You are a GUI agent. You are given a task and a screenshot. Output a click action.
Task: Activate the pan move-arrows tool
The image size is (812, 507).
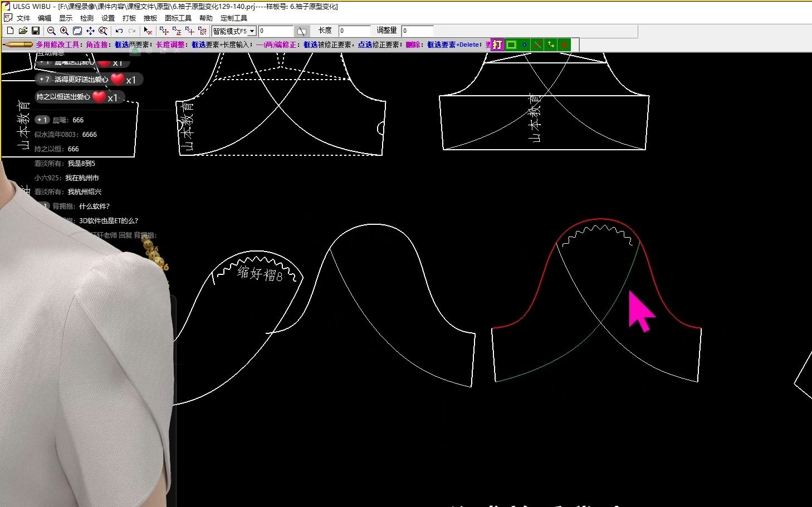(x=90, y=31)
